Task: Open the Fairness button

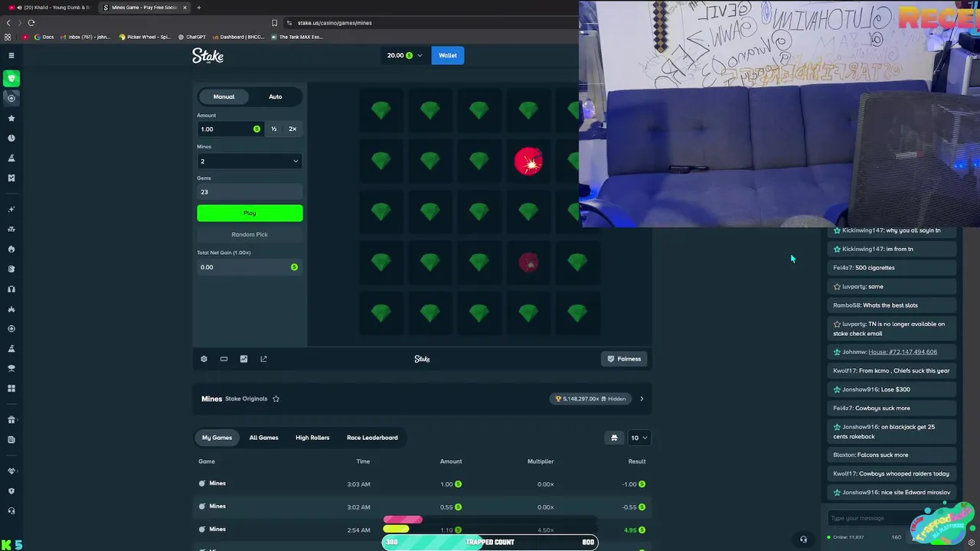Action: tap(624, 359)
